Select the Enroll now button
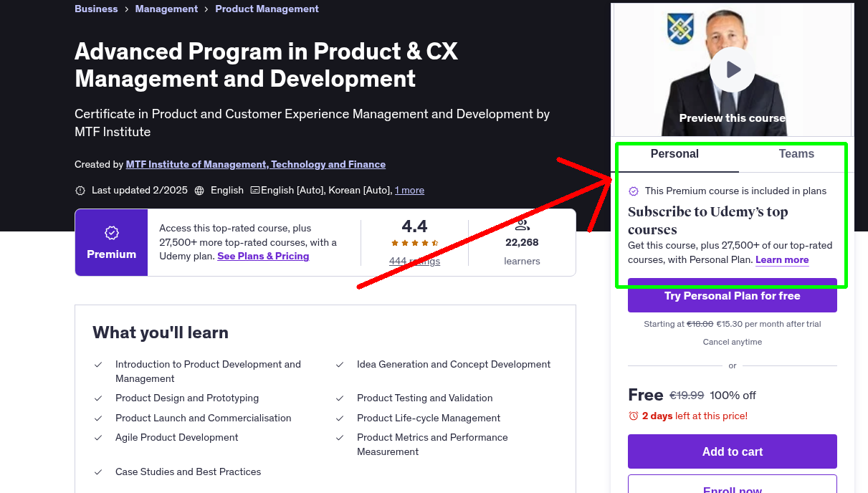868x493 pixels. tap(733, 484)
